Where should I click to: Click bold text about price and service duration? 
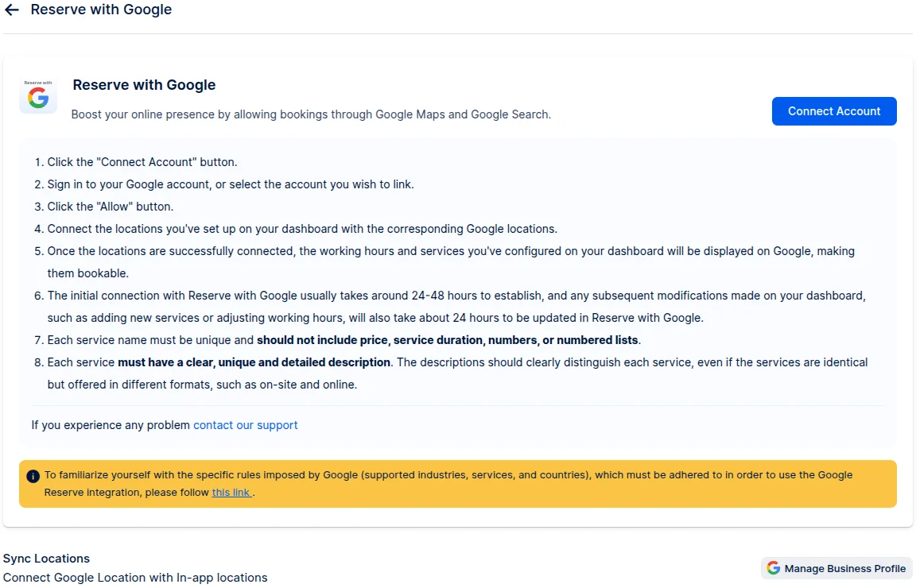(x=448, y=340)
